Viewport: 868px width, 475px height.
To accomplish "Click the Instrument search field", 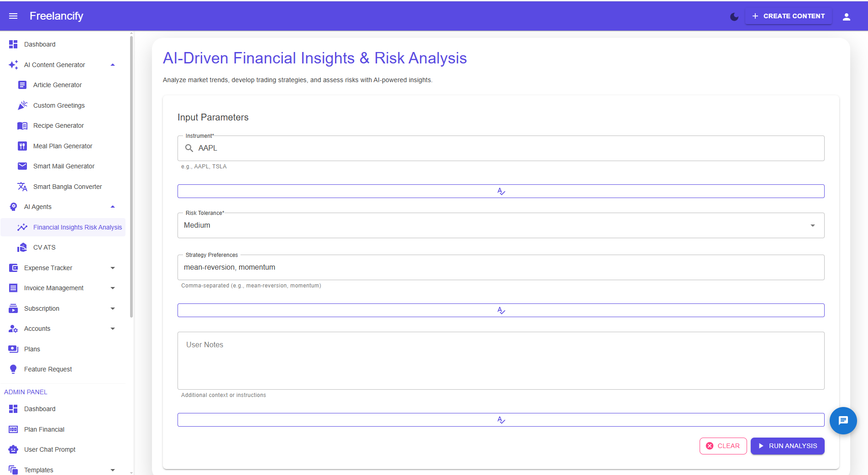I will [x=501, y=148].
